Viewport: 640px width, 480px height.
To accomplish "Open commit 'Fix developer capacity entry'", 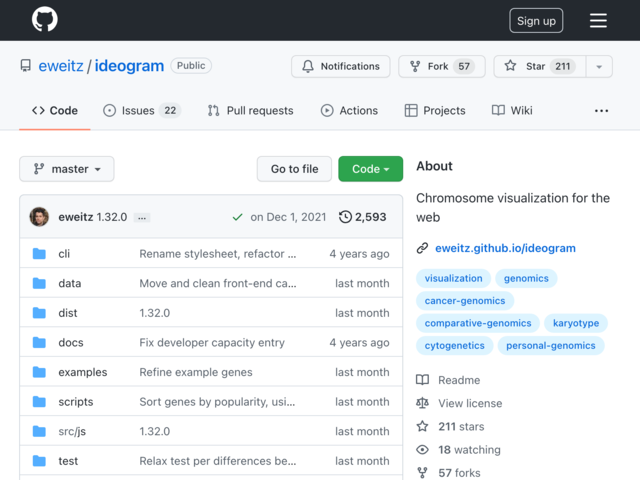I will pyautogui.click(x=212, y=342).
